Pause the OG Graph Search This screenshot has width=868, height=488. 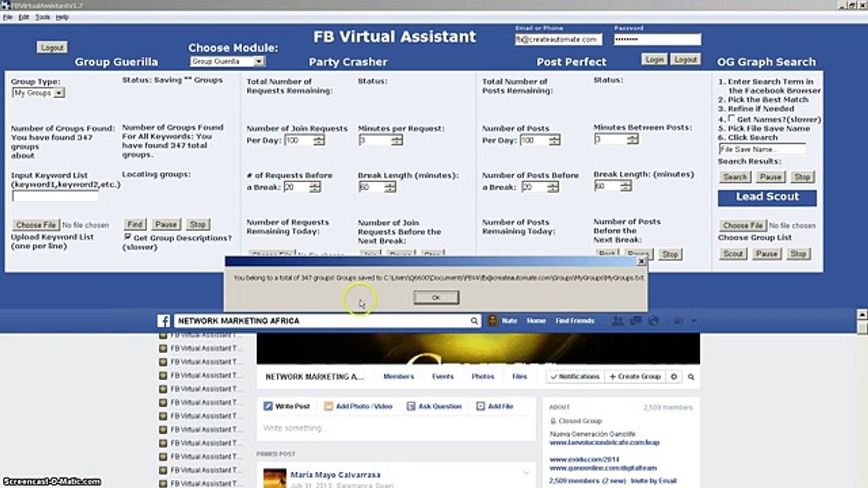click(x=770, y=177)
